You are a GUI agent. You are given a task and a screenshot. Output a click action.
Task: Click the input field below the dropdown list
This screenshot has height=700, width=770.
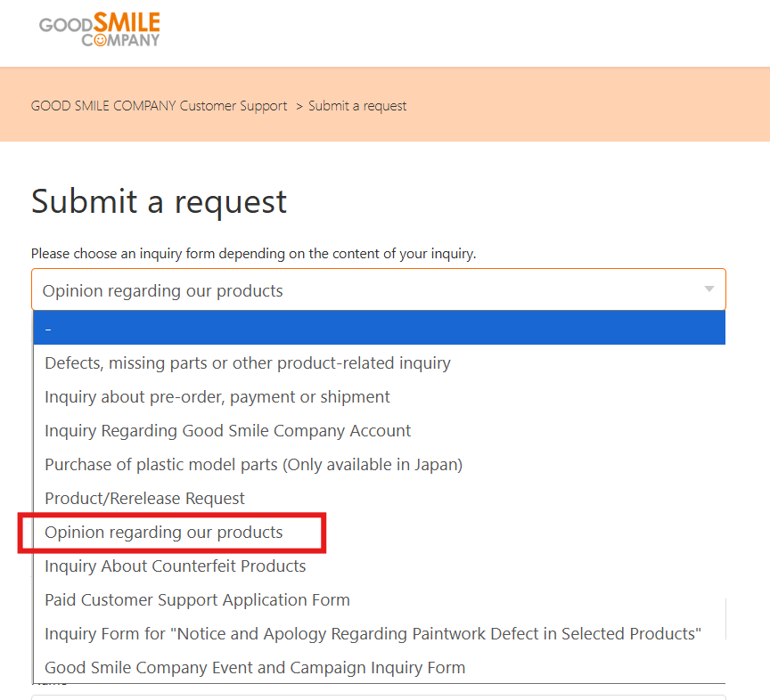tap(379, 696)
